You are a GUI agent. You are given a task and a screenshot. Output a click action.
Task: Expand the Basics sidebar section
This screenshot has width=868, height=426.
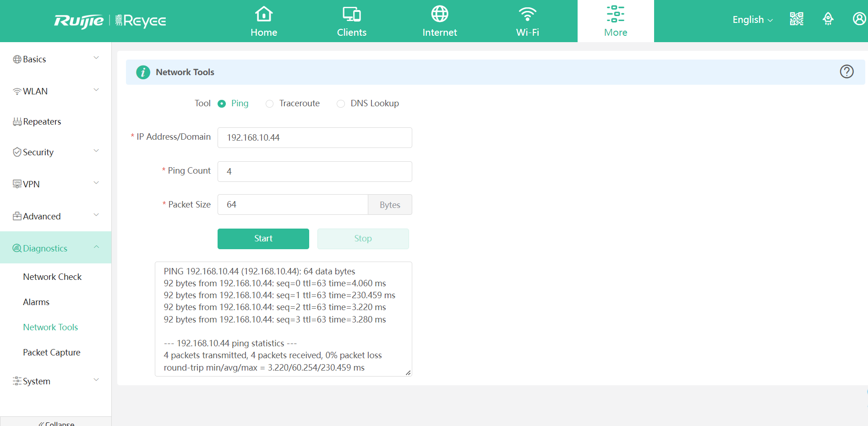point(55,59)
